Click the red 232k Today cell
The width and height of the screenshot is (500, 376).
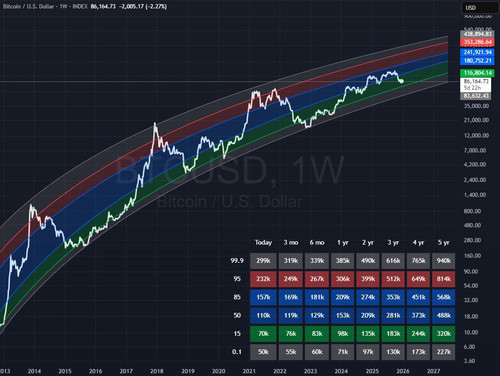pyautogui.click(x=263, y=279)
